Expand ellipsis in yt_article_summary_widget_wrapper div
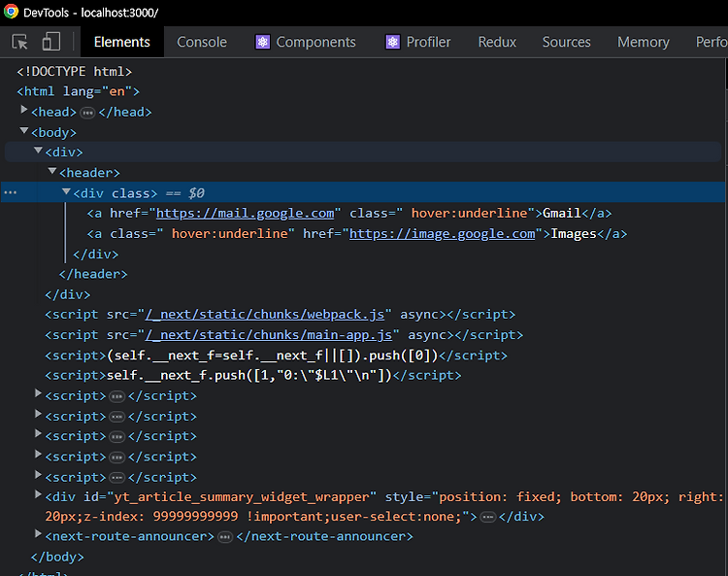The image size is (728, 576). [487, 517]
